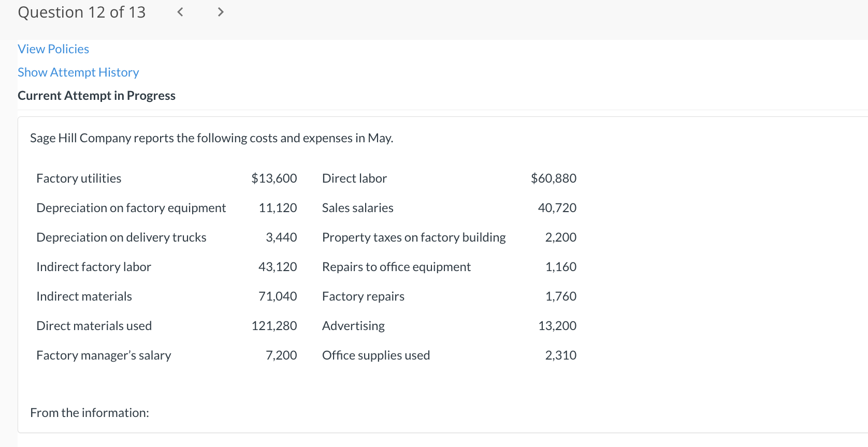Click the Question 12 of 13 heading

tap(82, 12)
